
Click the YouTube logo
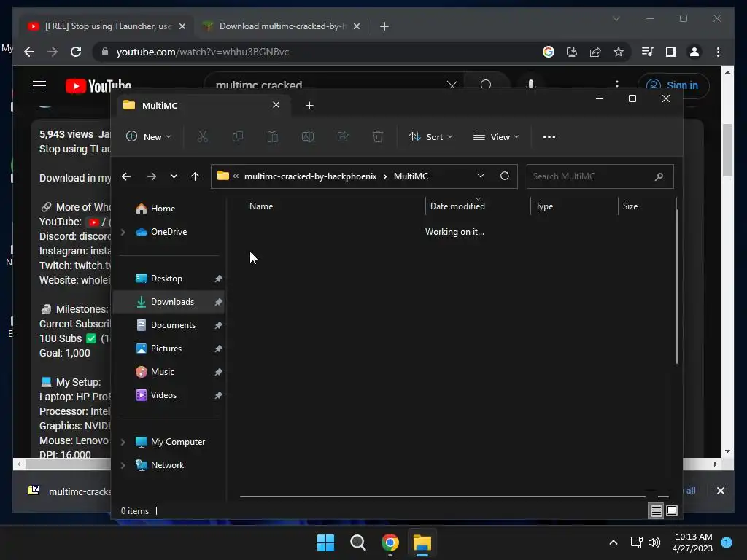98,86
